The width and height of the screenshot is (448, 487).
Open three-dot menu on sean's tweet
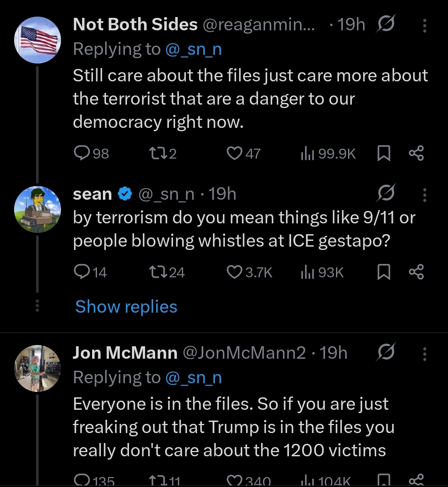424,194
